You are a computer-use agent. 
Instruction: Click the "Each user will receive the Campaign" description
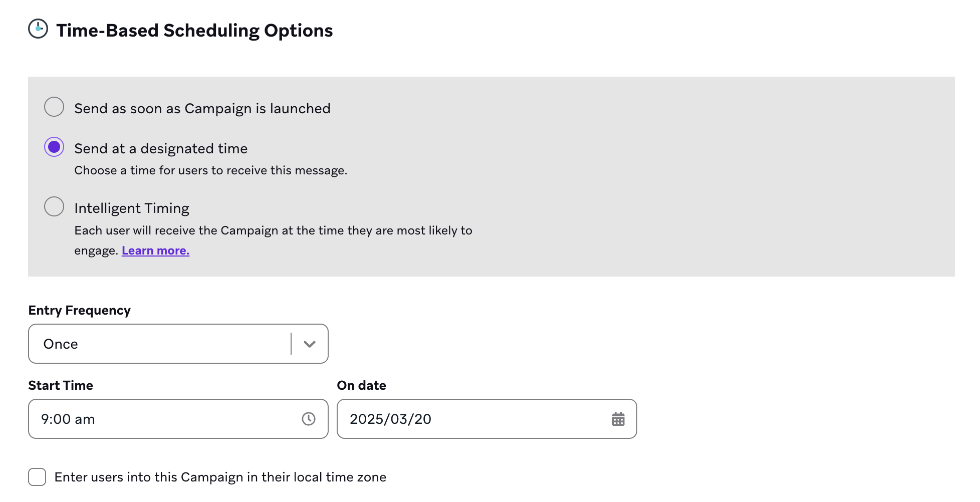pos(273,230)
